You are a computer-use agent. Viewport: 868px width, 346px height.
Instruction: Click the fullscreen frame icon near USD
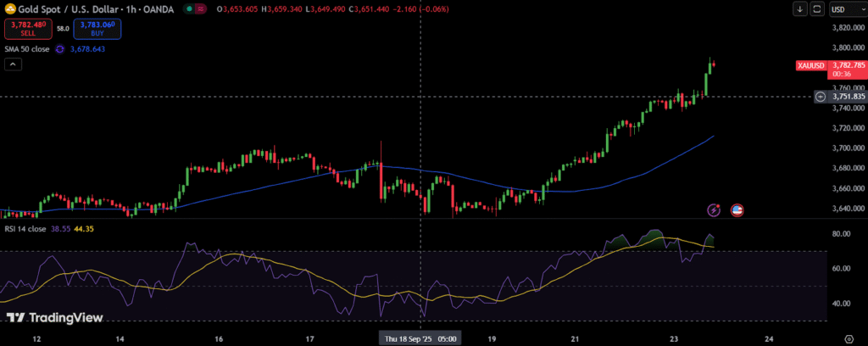pos(817,9)
